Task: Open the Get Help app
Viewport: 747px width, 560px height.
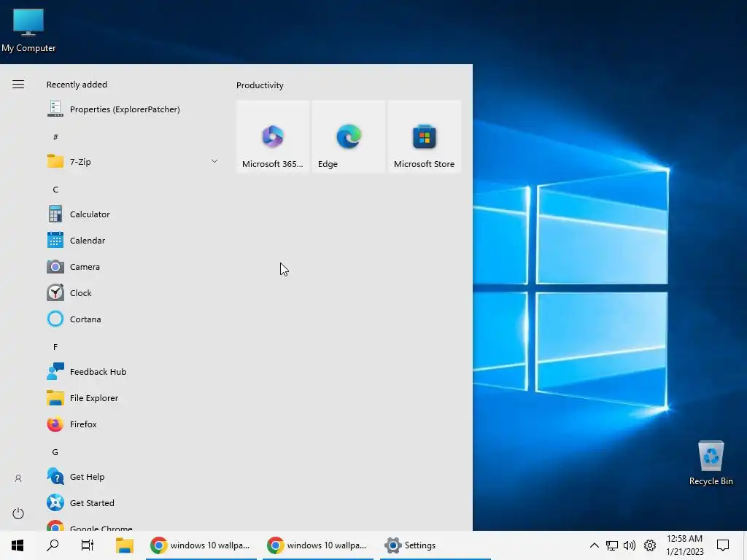Action: click(133, 477)
